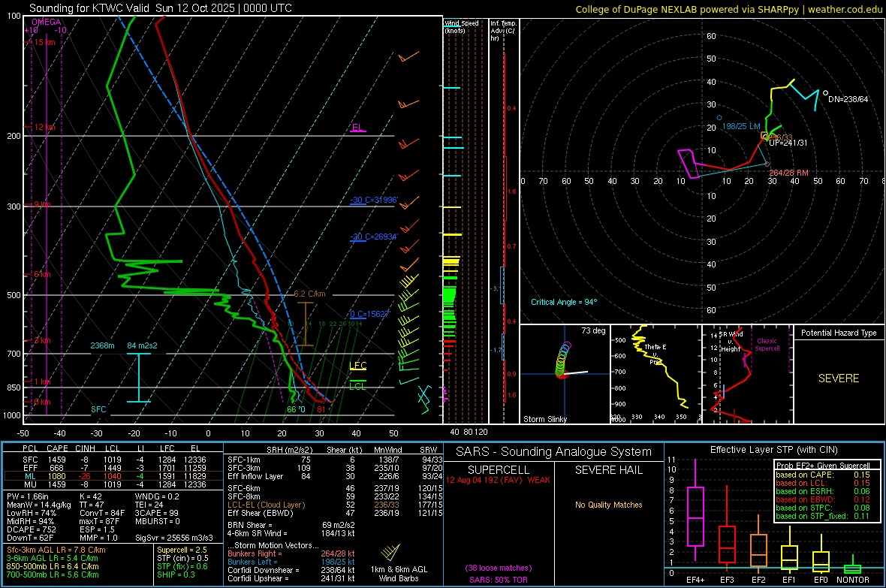
Task: Click the 'Theta-E v. Pres' panel label
Action: (x=655, y=354)
